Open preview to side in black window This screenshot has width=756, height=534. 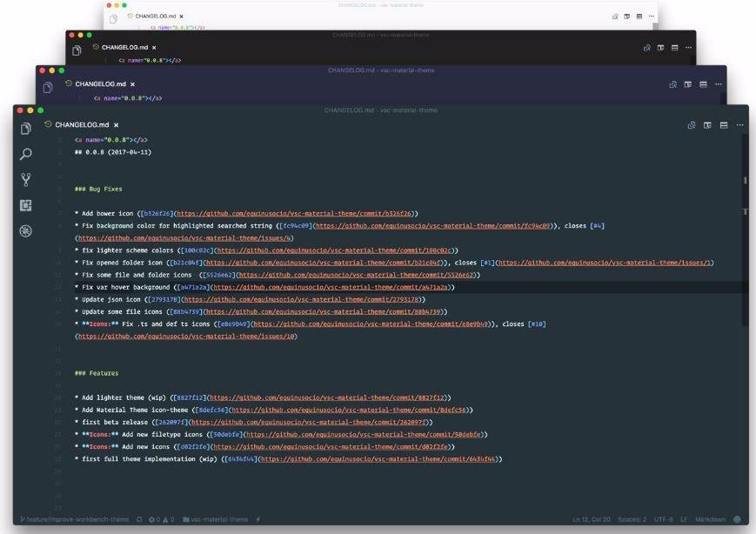[647, 48]
